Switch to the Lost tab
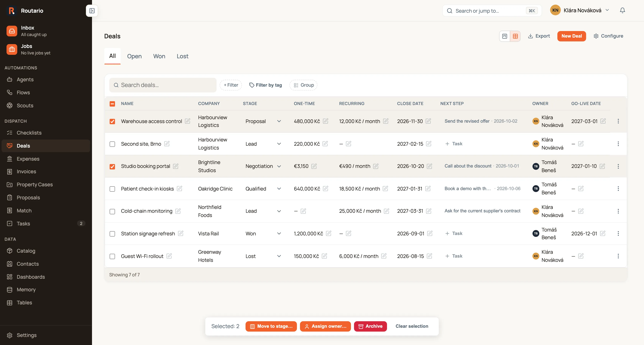644x345 pixels. (x=182, y=56)
